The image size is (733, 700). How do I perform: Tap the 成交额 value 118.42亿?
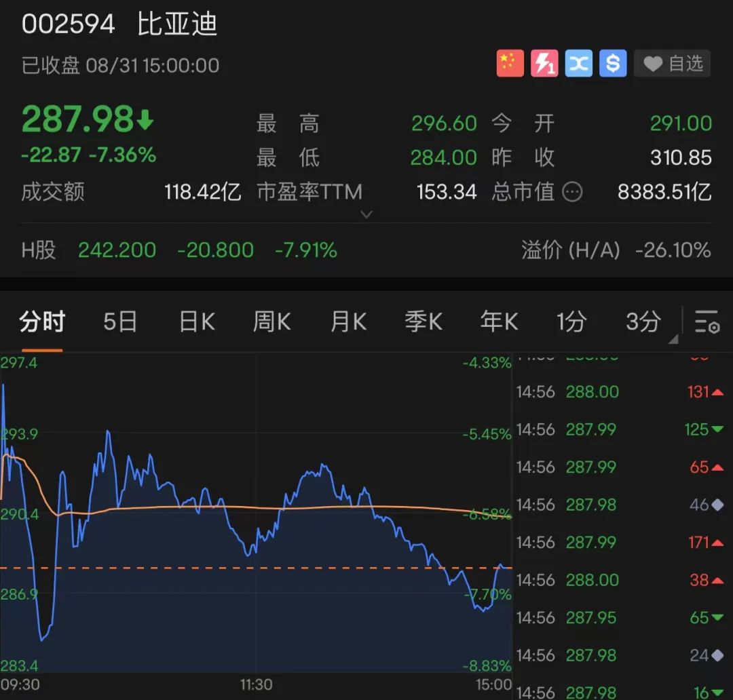point(202,191)
